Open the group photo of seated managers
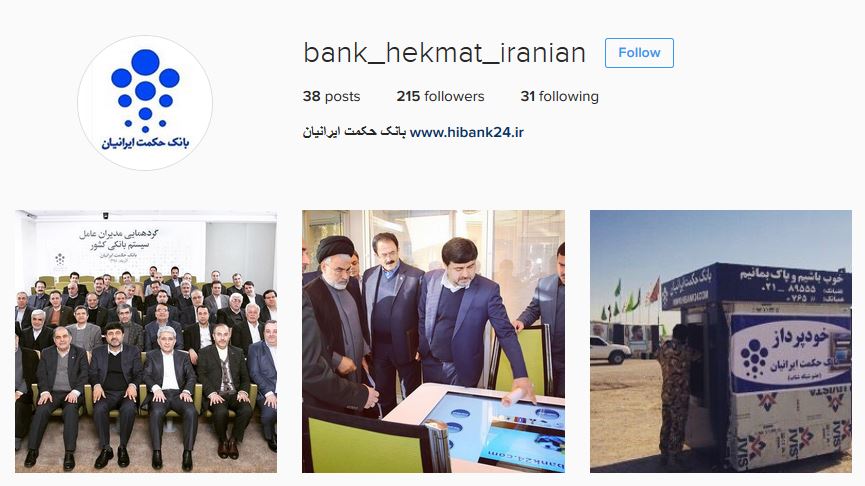This screenshot has width=865, height=486. pos(146,341)
